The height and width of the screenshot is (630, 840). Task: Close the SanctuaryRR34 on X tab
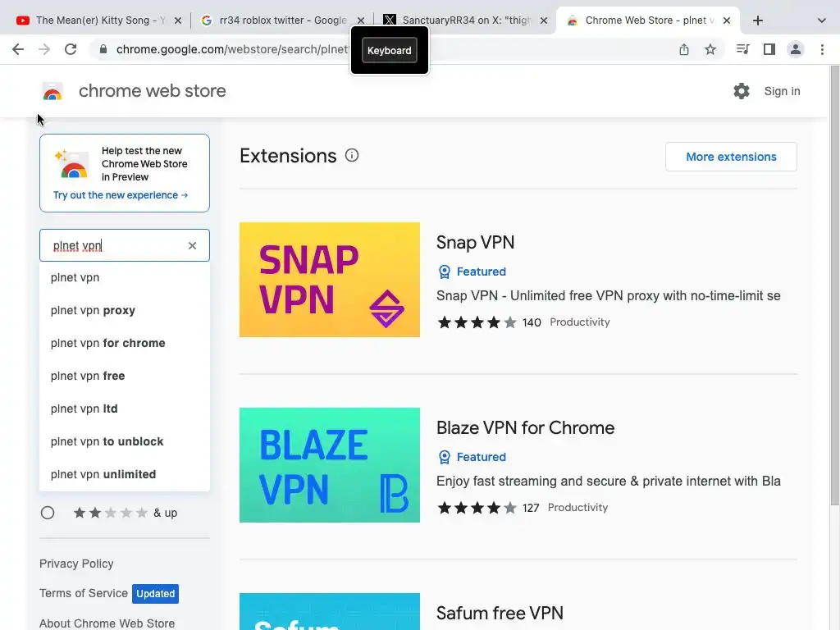[x=544, y=21]
